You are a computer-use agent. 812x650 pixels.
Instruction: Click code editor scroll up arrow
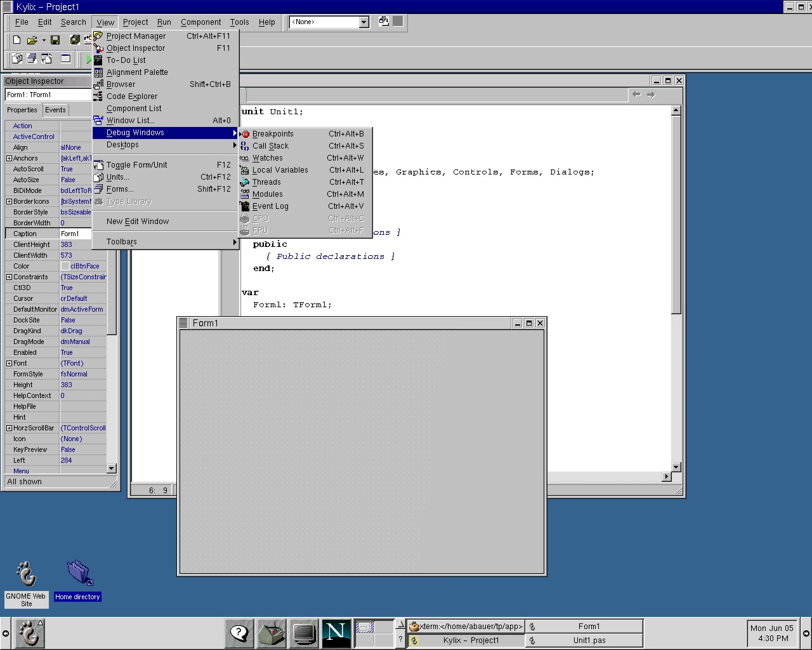(x=676, y=110)
